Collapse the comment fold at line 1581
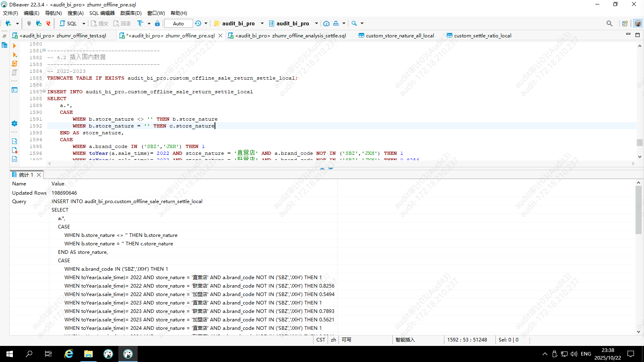Viewport: 644px width, 362px height. tap(44, 50)
